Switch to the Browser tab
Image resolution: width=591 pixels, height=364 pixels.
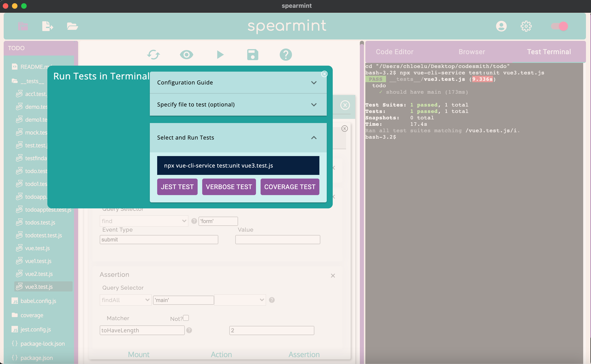[x=472, y=52]
